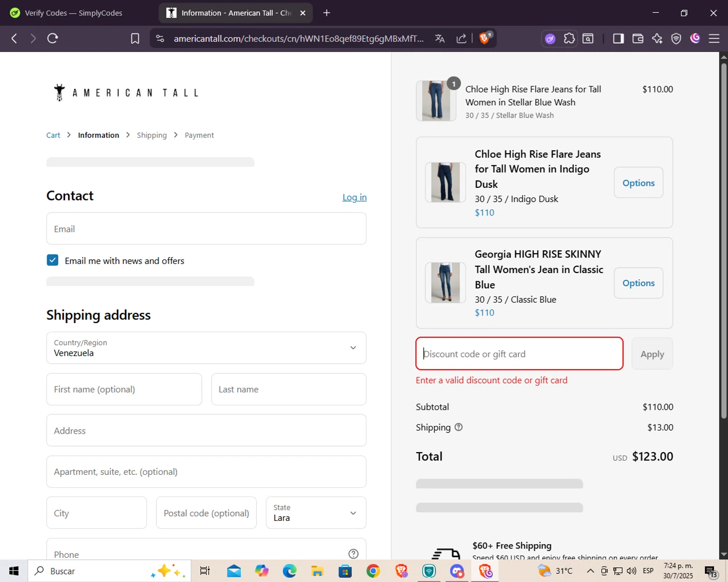Click the Apartment, suite field
This screenshot has height=582, width=728.
pyautogui.click(x=206, y=471)
